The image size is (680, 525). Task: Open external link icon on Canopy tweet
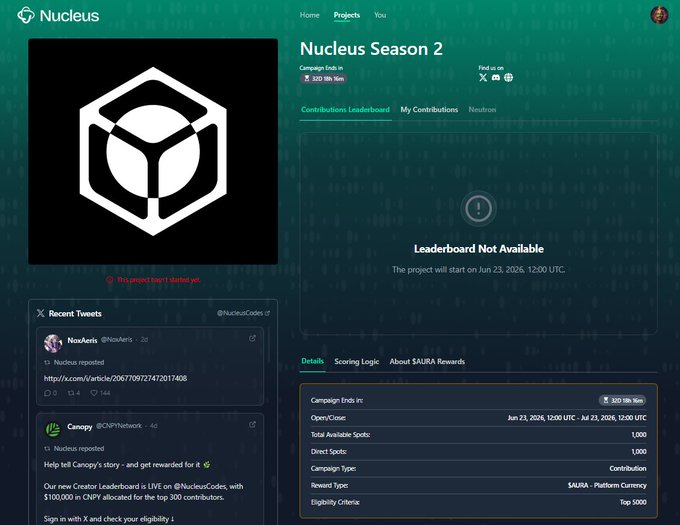click(252, 425)
